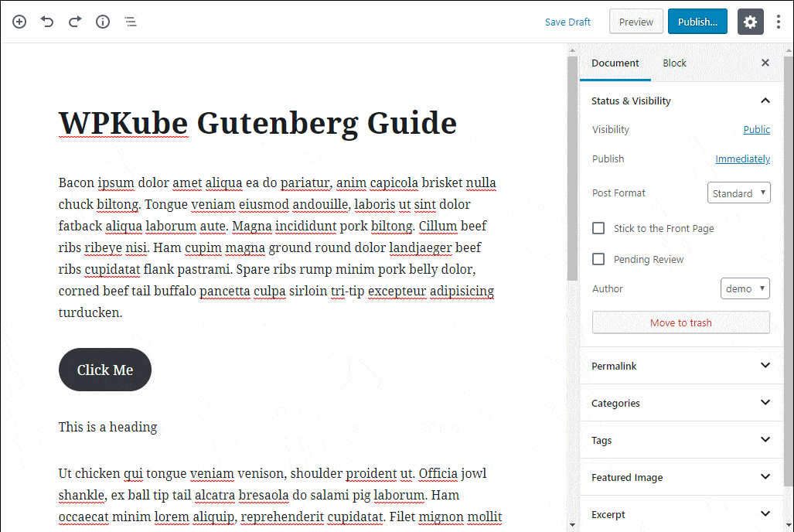Enable Stick to the Front Page

click(x=598, y=229)
